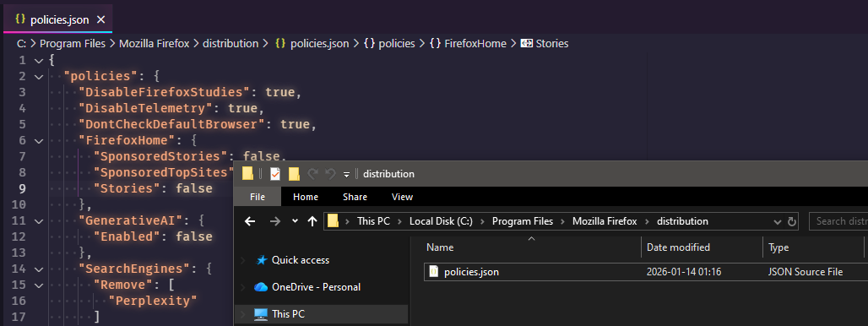The width and height of the screenshot is (868, 326).
Task: Click line number 9 in the gutter
Action: click(22, 188)
